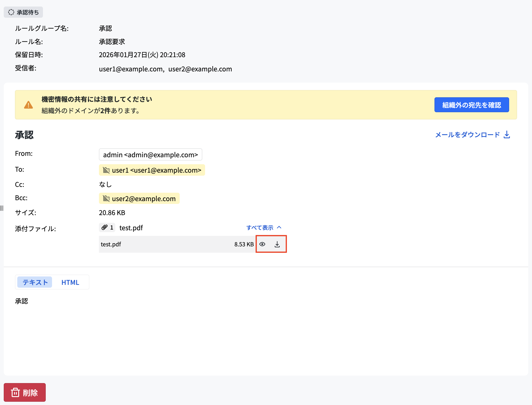Click the orange warning triangle icon
This screenshot has height=405, width=532.
(x=28, y=105)
